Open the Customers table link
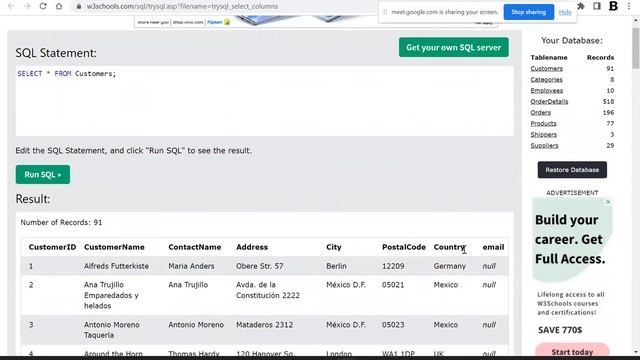Image resolution: width=640 pixels, height=360 pixels. 547,69
